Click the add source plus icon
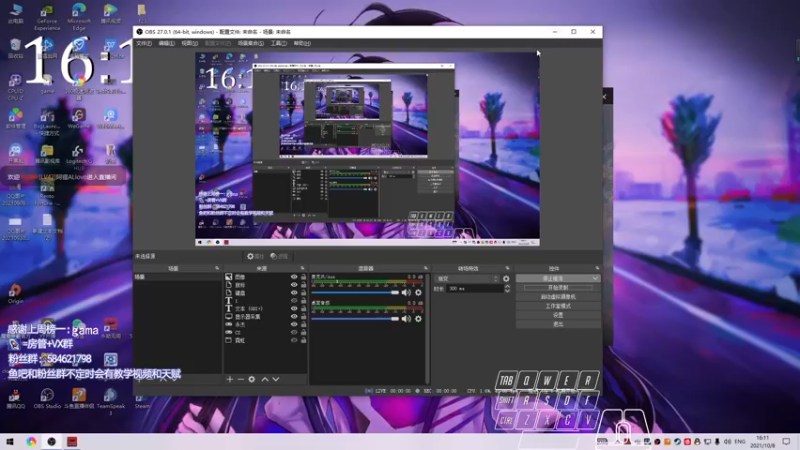Screen dimensions: 800x450 tap(230, 379)
